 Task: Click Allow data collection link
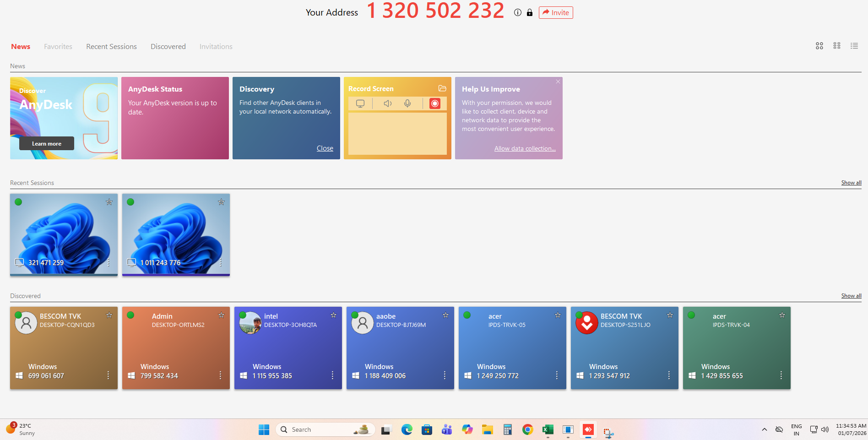point(525,148)
